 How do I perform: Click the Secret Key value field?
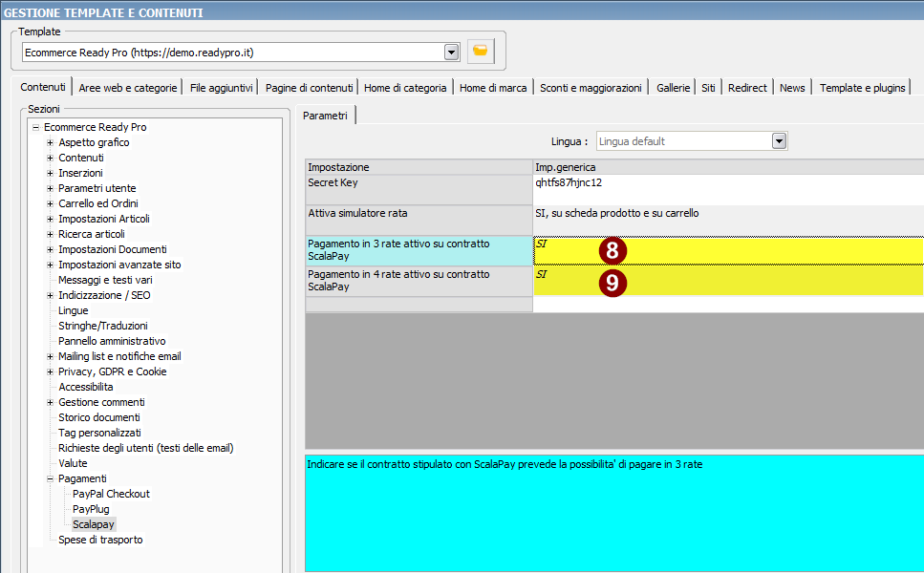point(726,189)
